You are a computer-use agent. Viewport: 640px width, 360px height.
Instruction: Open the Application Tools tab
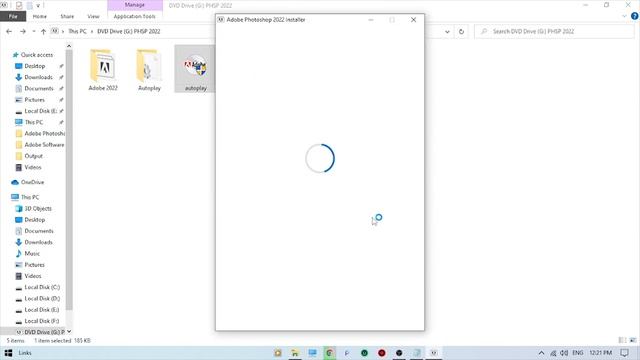click(x=134, y=16)
